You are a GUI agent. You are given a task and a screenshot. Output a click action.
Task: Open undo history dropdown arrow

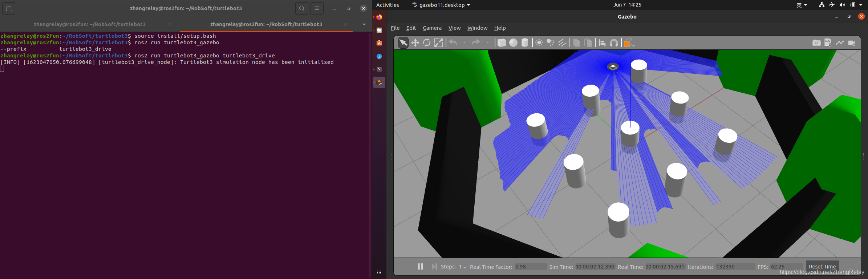tap(464, 43)
